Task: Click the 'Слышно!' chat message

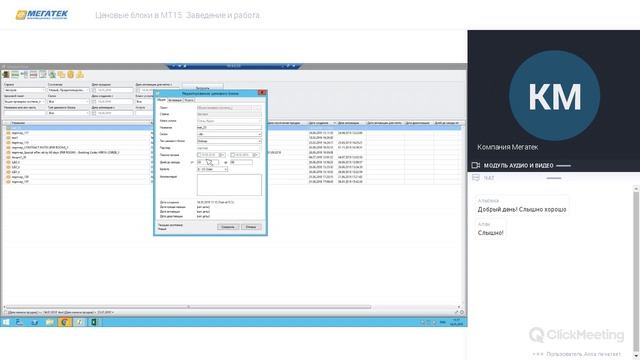Action: 490,233
